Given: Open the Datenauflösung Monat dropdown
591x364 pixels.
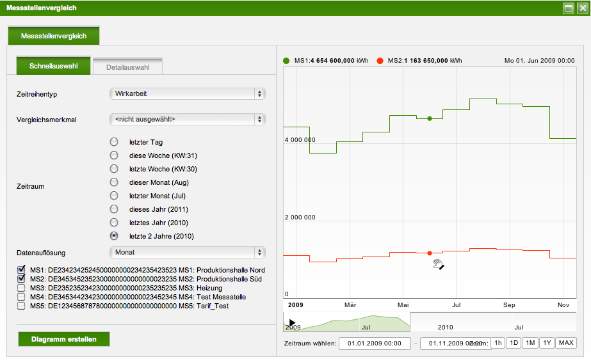Looking at the screenshot, I should point(187,252).
